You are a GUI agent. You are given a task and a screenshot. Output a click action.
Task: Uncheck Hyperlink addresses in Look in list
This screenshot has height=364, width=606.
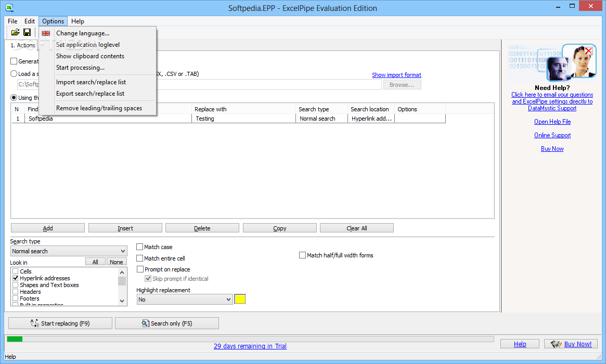[x=16, y=278]
